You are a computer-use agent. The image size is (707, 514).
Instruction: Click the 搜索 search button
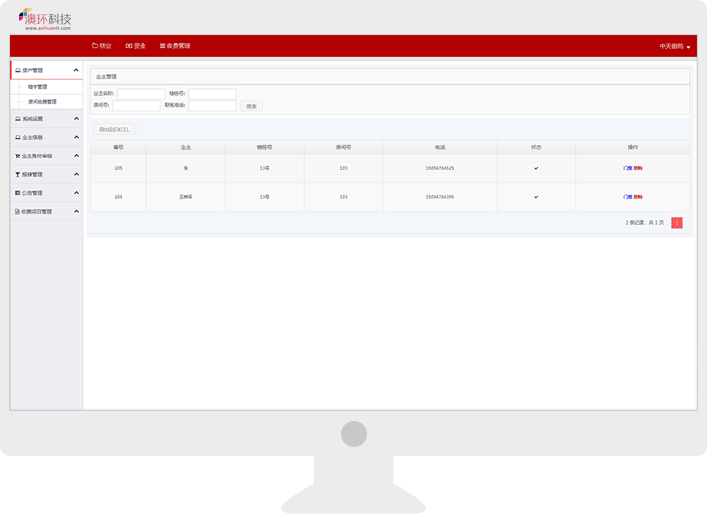click(x=251, y=106)
